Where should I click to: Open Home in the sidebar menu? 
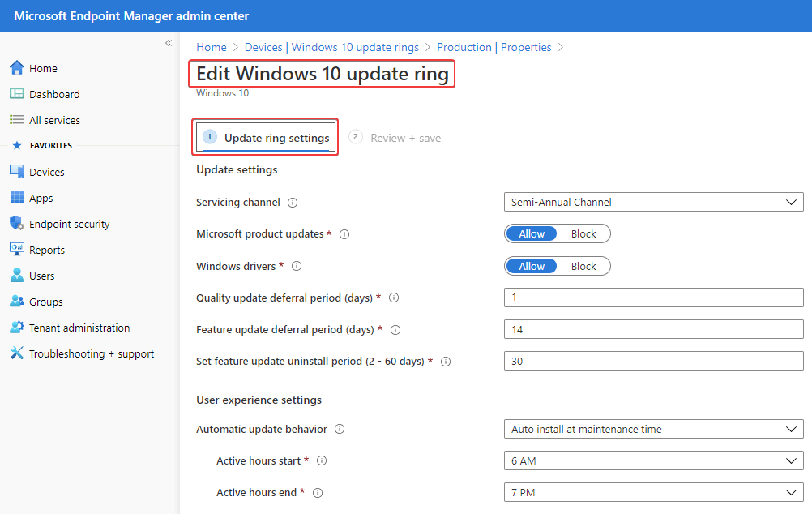(x=43, y=68)
